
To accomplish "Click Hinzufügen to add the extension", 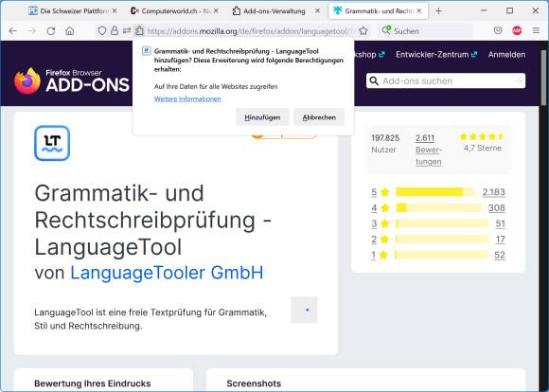I will 262,117.
